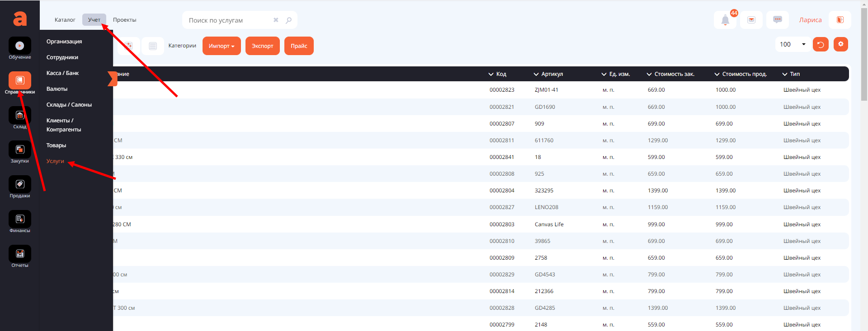Switch to the Каталог tab
Image resolution: width=868 pixels, height=331 pixels.
tap(65, 20)
